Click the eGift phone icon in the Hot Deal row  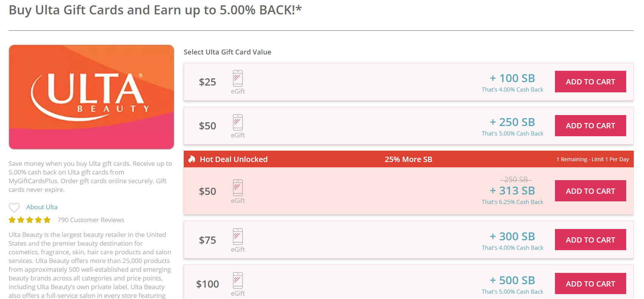(238, 188)
